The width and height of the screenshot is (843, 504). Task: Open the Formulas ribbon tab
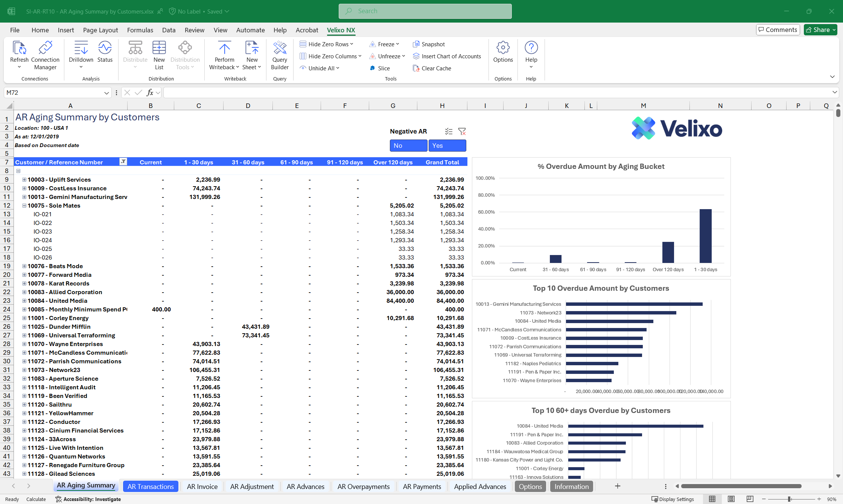point(140,30)
